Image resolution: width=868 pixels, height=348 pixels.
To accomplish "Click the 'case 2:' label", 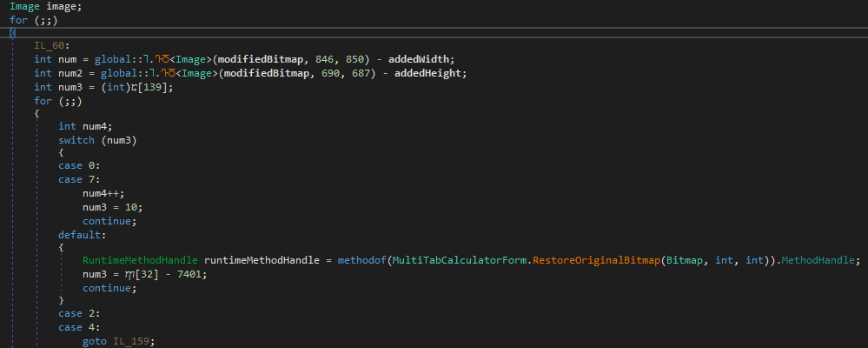I will click(x=79, y=314).
